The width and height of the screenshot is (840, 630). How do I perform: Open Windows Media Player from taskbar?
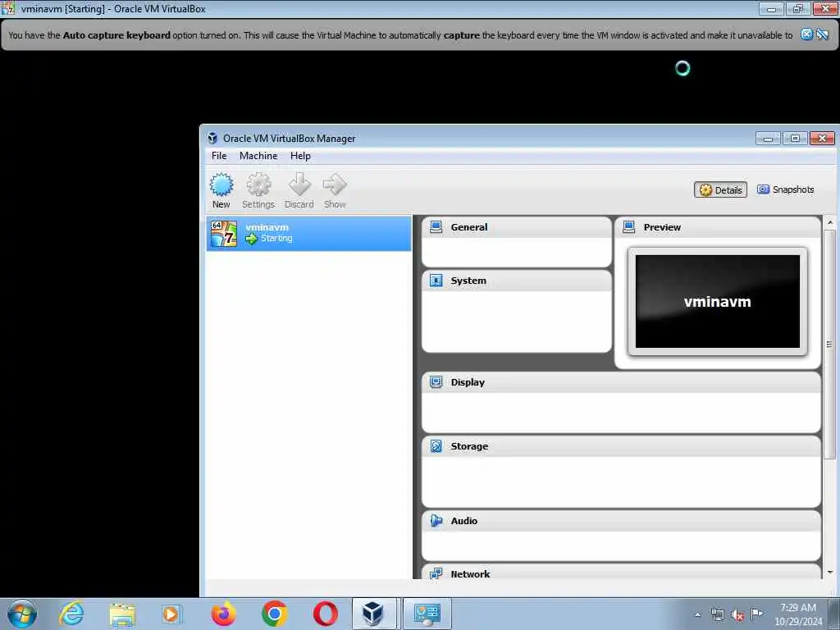(x=171, y=614)
